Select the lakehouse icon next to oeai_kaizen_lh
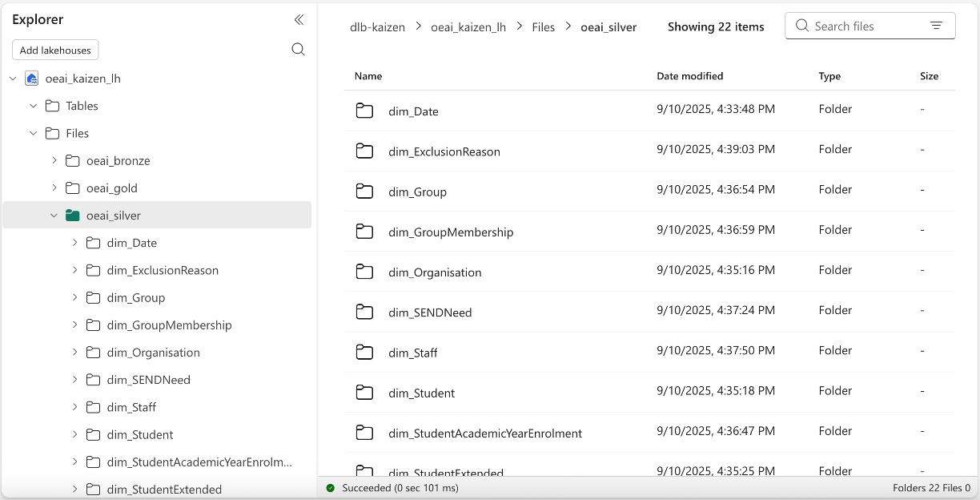This screenshot has height=500, width=980. tap(30, 78)
